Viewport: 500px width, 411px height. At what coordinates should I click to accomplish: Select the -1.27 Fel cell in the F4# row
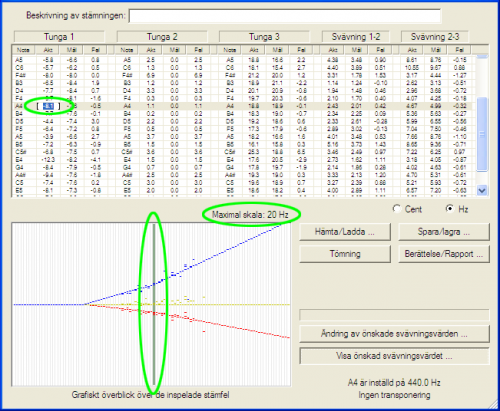tap(460, 75)
